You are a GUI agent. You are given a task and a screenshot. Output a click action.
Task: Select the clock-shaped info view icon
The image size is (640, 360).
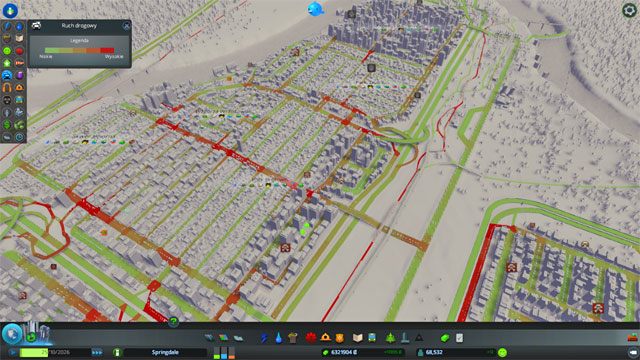pos(19,137)
